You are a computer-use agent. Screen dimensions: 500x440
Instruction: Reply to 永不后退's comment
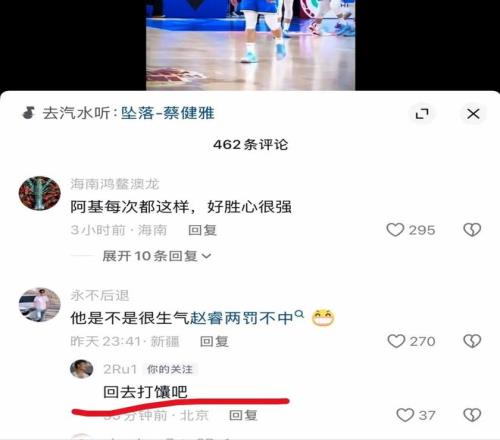pyautogui.click(x=214, y=341)
